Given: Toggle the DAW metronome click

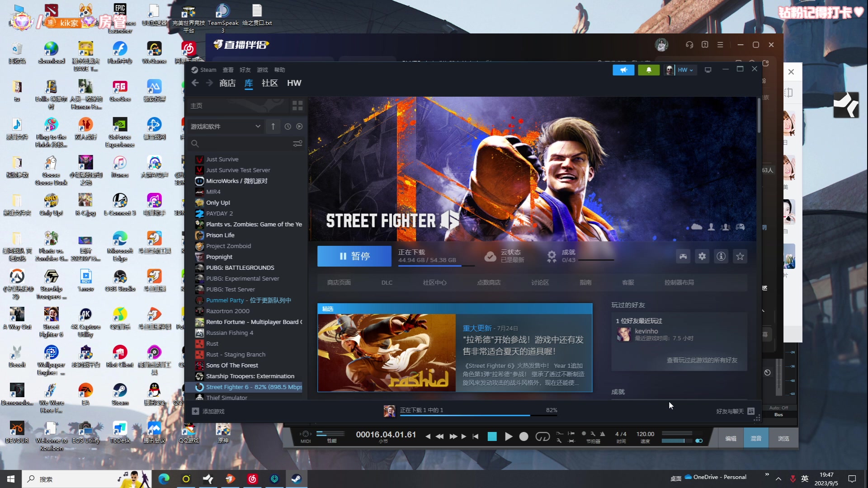Looking at the screenshot, I should click(602, 434).
